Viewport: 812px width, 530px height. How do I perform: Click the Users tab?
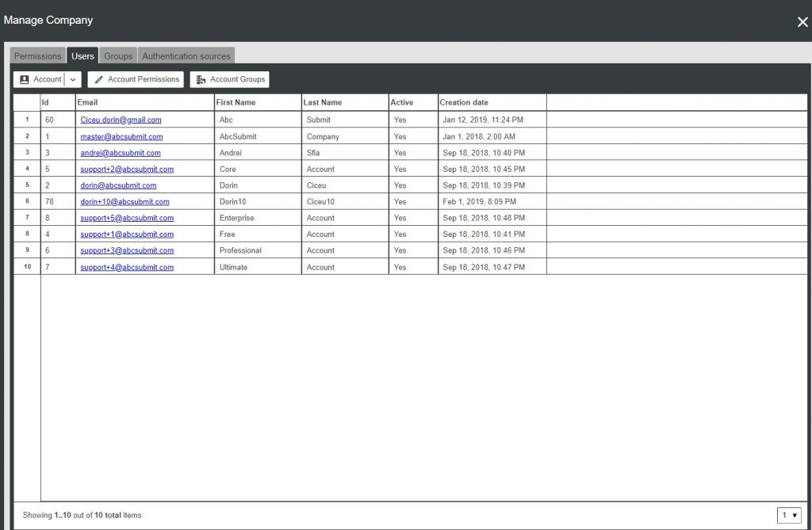tap(82, 56)
